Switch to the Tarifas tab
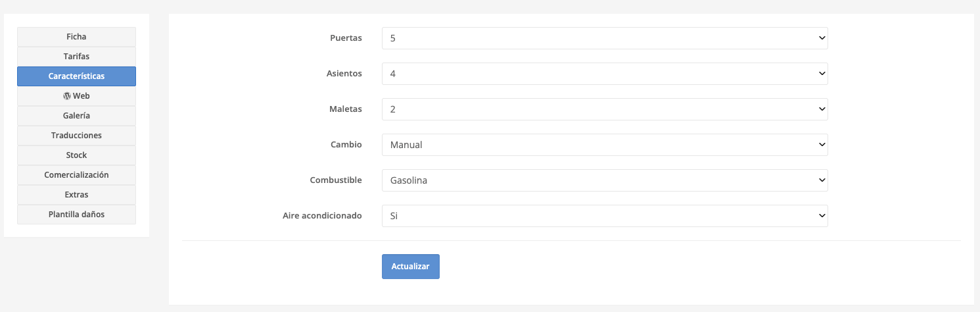 (76, 57)
